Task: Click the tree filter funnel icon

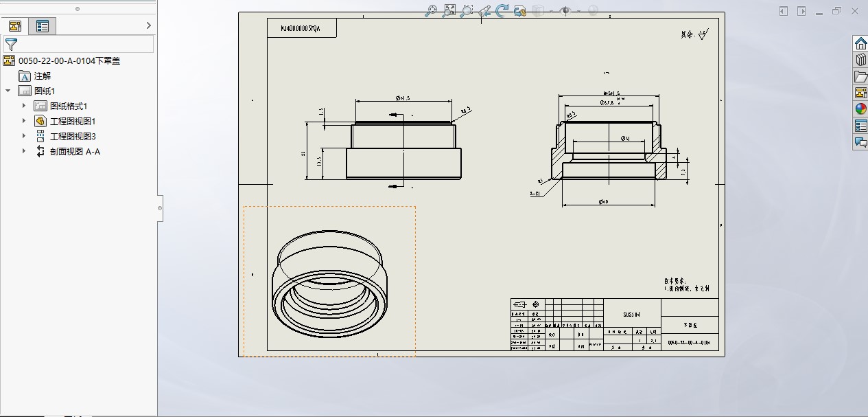Action: 11,45
